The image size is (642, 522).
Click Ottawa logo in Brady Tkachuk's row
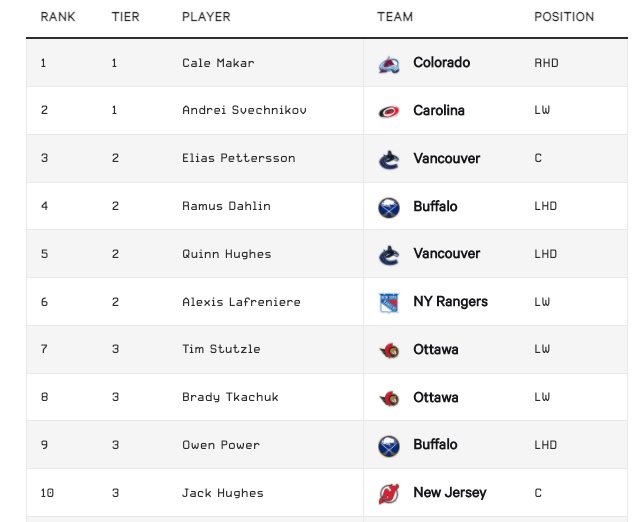389,398
